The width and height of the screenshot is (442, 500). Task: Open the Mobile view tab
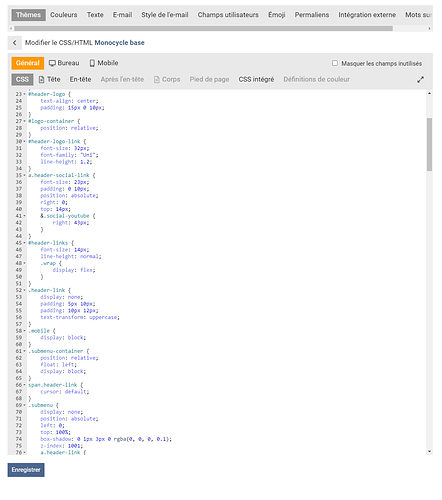104,63
